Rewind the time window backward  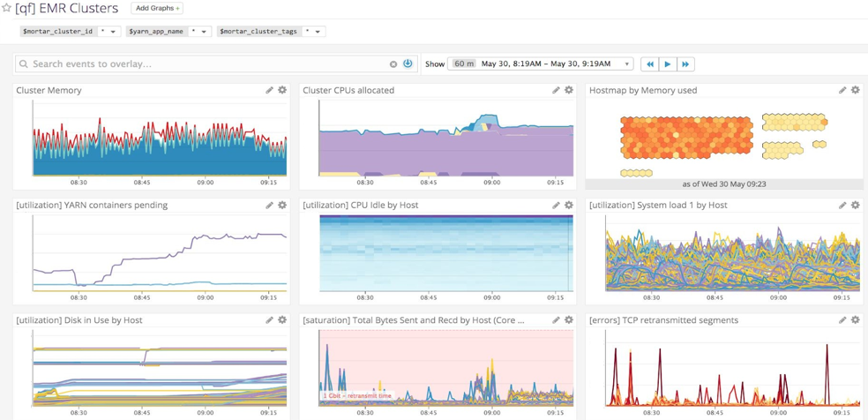coord(649,64)
